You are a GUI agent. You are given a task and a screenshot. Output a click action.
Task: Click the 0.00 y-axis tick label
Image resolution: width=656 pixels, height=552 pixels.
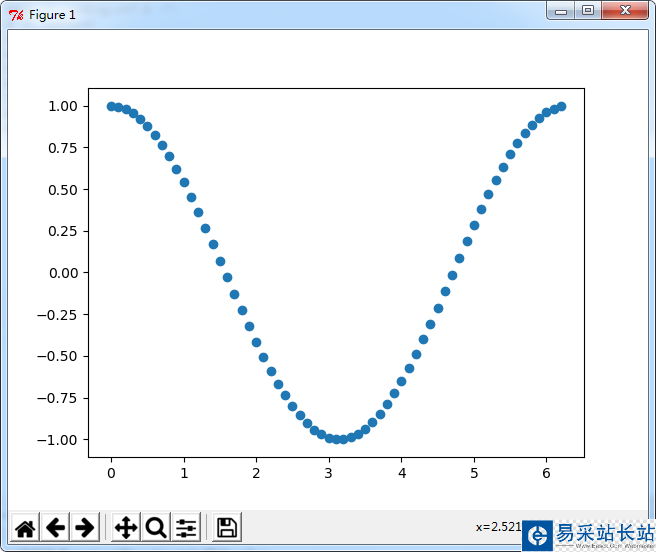(63, 273)
